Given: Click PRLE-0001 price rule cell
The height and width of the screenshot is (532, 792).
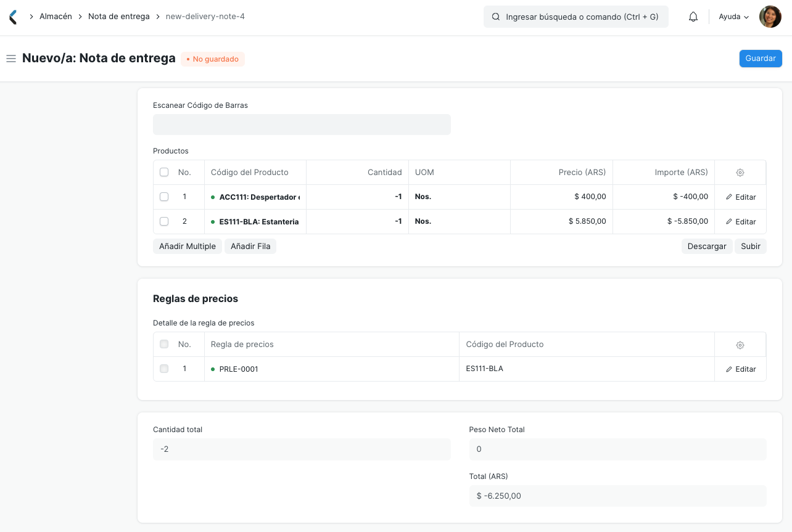Looking at the screenshot, I should (x=332, y=369).
